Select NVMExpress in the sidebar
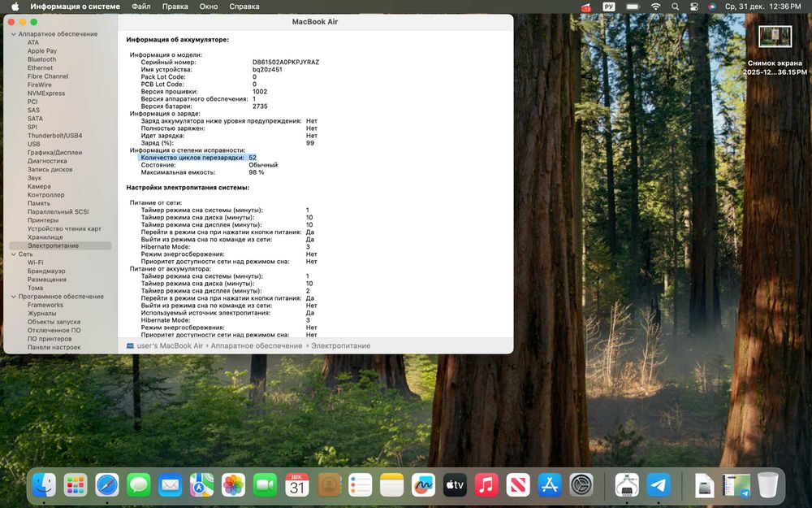This screenshot has height=508, width=812. pos(46,93)
